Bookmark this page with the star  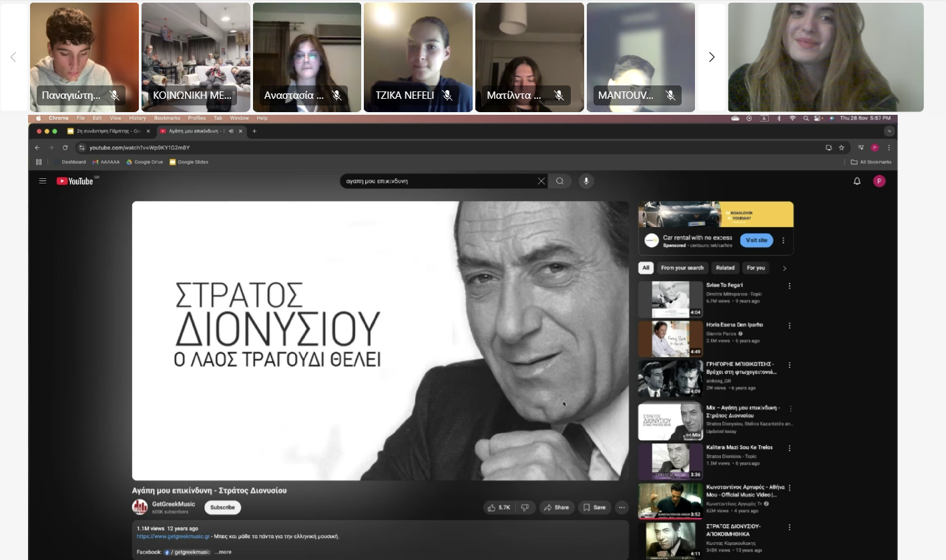coord(842,148)
